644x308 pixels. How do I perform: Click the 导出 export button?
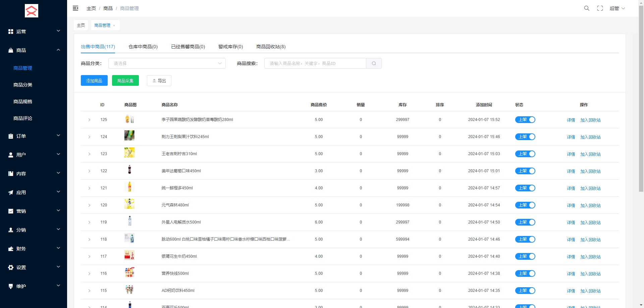tap(159, 80)
